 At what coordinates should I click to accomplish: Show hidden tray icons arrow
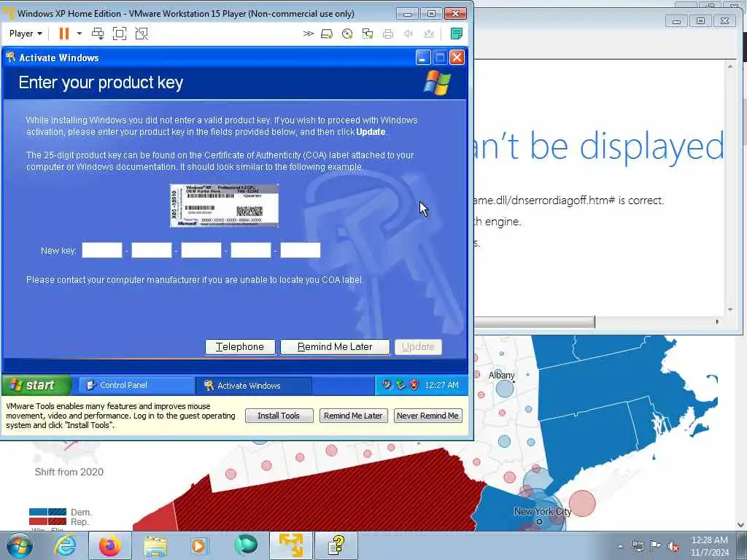[x=620, y=546]
